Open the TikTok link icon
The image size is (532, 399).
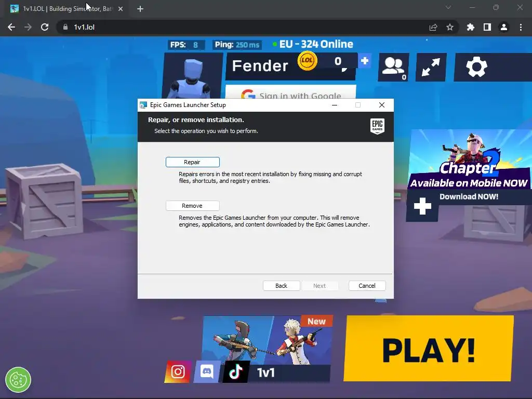pyautogui.click(x=236, y=371)
